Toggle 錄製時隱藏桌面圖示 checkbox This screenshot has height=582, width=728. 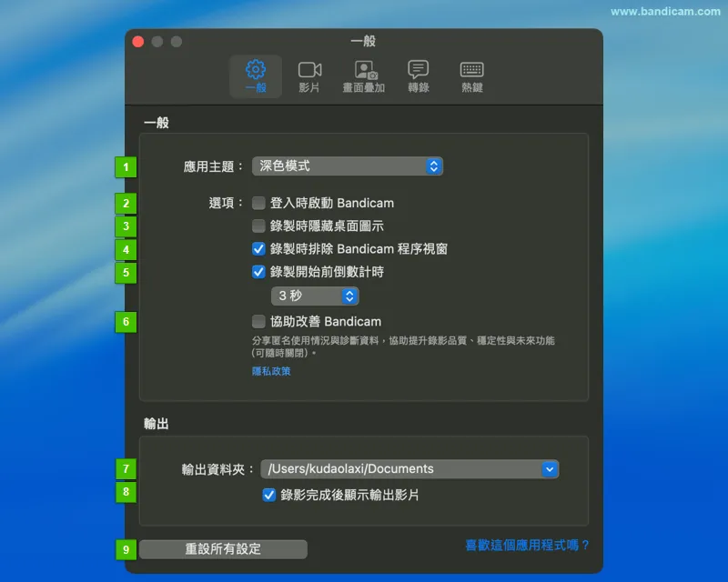tap(258, 226)
